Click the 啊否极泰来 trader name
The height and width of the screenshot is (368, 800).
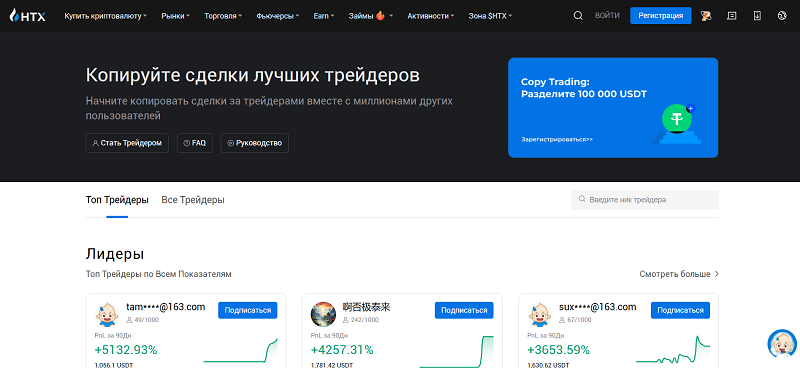click(366, 307)
